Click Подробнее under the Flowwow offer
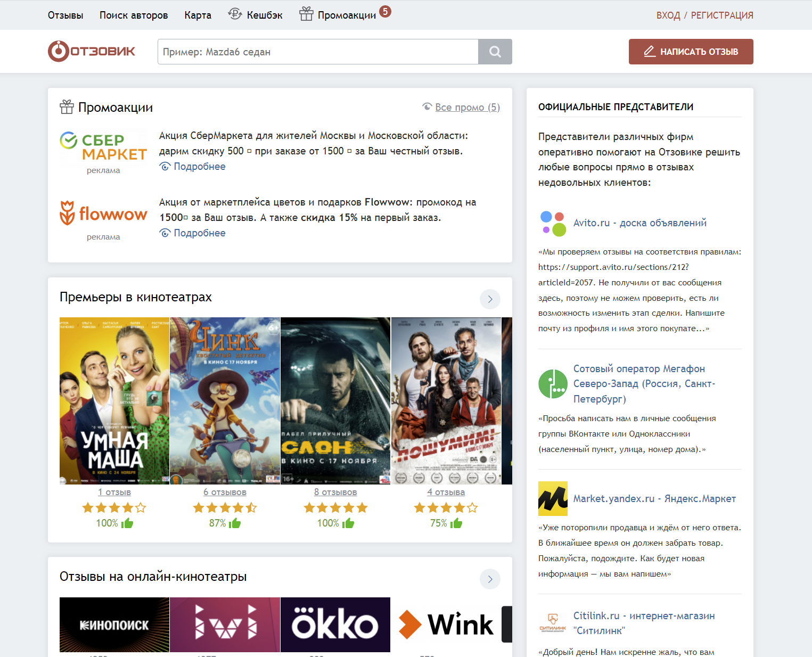This screenshot has width=812, height=657. coord(200,233)
